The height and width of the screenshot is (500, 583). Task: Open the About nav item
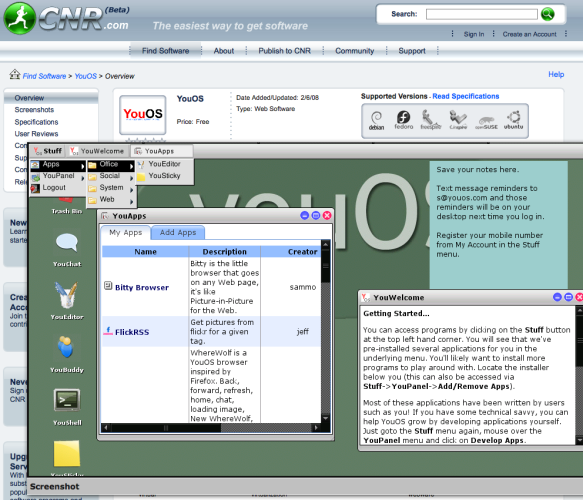coord(224,51)
